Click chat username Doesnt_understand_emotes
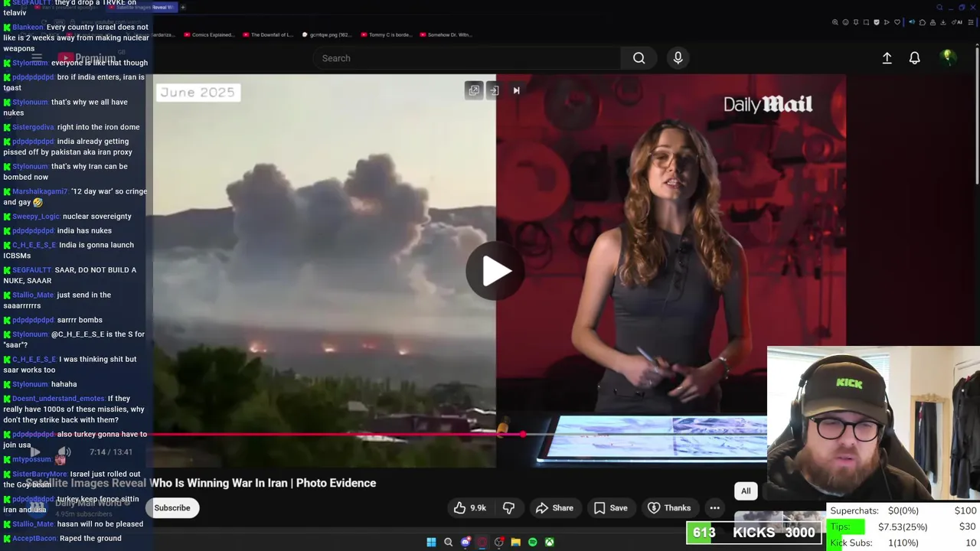 [58, 399]
